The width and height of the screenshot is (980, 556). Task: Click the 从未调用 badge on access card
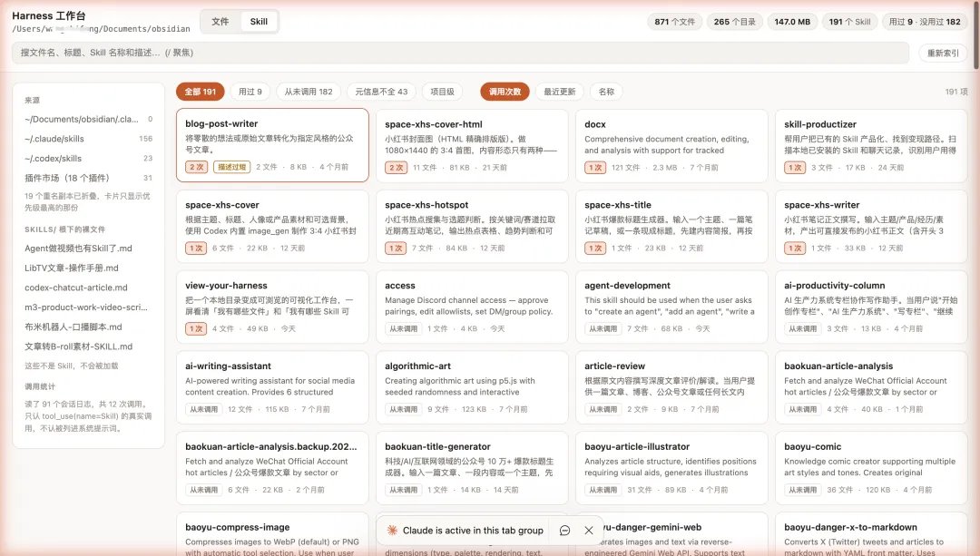(x=403, y=328)
